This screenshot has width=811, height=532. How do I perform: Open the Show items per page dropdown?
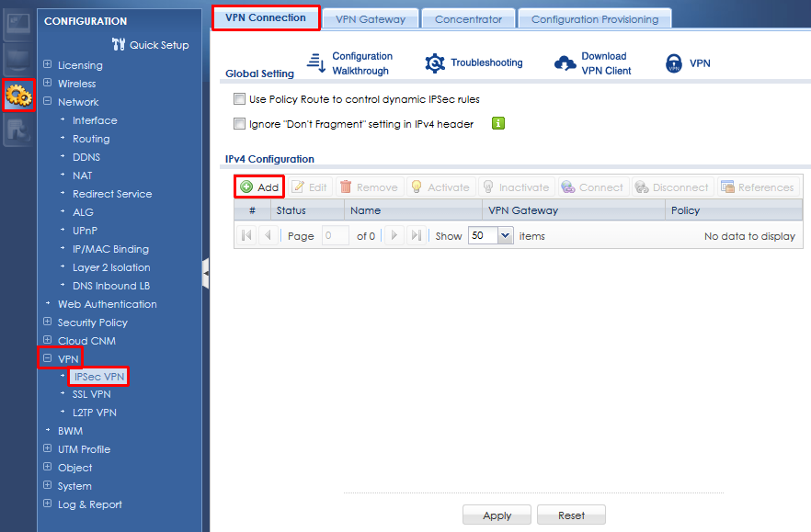pos(504,235)
